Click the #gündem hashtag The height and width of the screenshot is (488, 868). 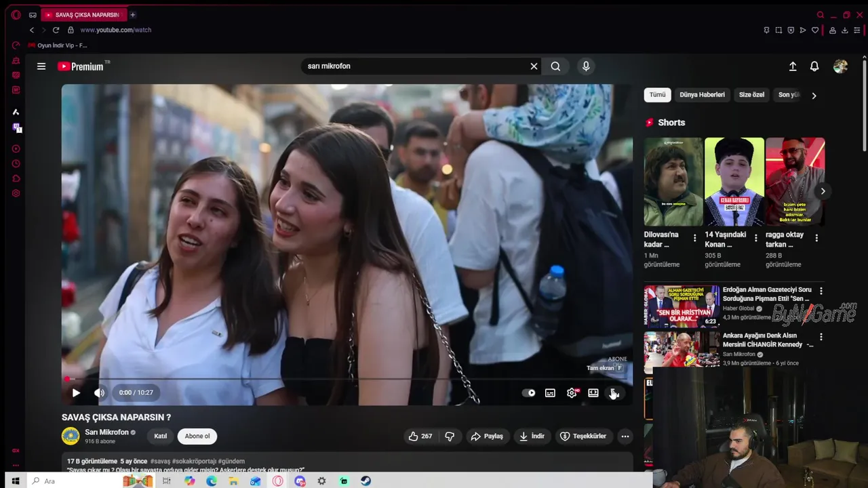pyautogui.click(x=231, y=462)
